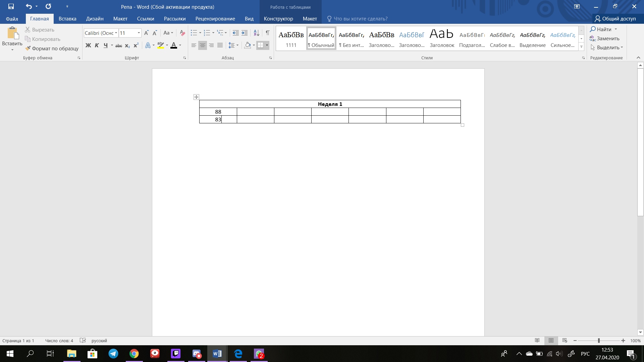
Task: Toggle show paragraph marks ¶
Action: (267, 33)
